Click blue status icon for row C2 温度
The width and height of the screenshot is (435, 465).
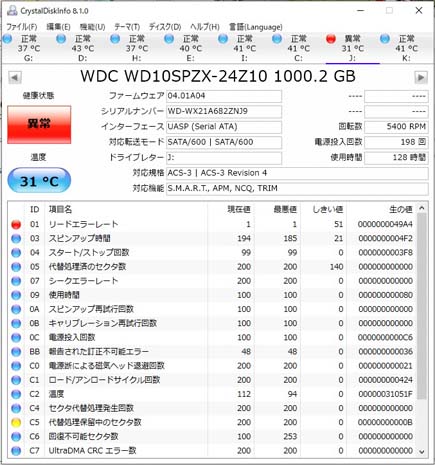click(x=16, y=394)
